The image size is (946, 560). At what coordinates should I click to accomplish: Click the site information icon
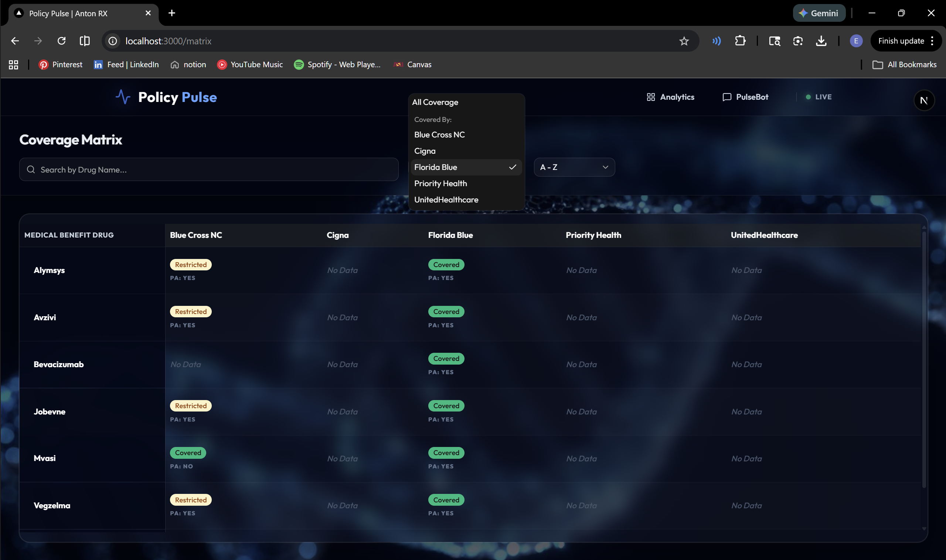pyautogui.click(x=113, y=41)
